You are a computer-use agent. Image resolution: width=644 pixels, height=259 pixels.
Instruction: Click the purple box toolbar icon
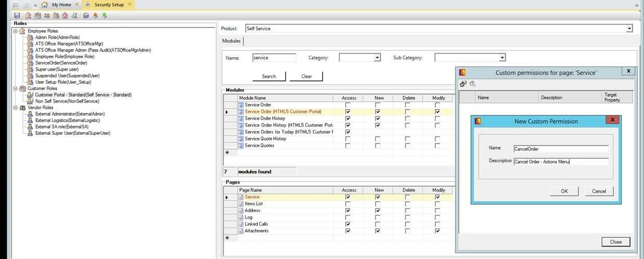86,16
